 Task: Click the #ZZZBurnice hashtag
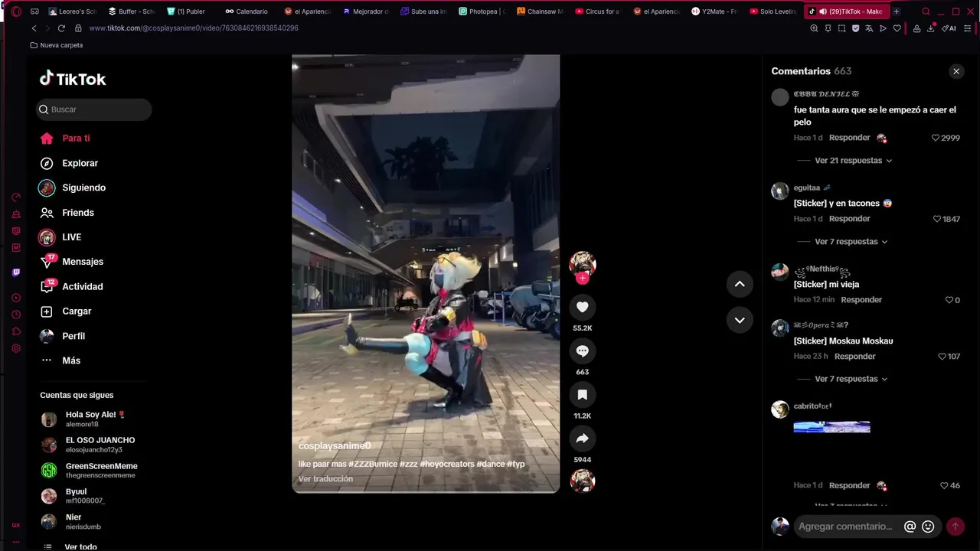(x=373, y=465)
